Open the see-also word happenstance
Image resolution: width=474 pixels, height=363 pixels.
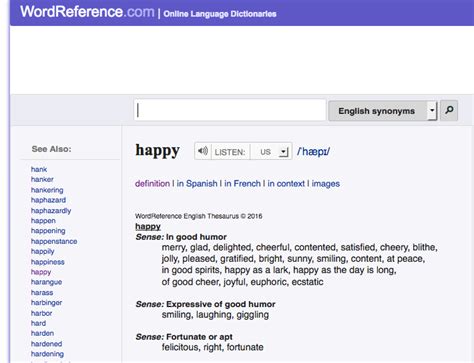[x=54, y=241]
